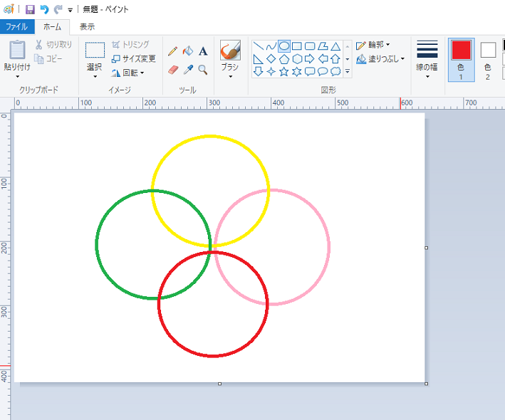
Task: Expand the 回転 rotate dropdown
Action: click(128, 73)
